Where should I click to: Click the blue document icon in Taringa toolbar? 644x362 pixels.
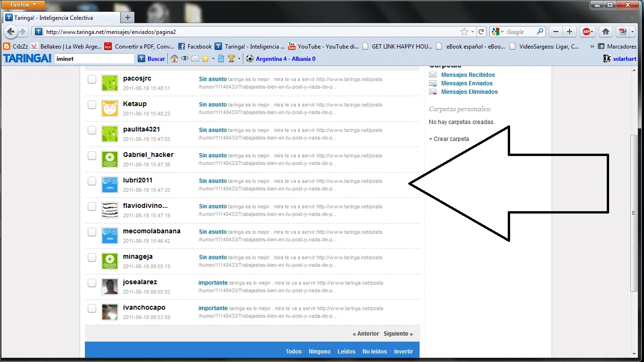(221, 58)
